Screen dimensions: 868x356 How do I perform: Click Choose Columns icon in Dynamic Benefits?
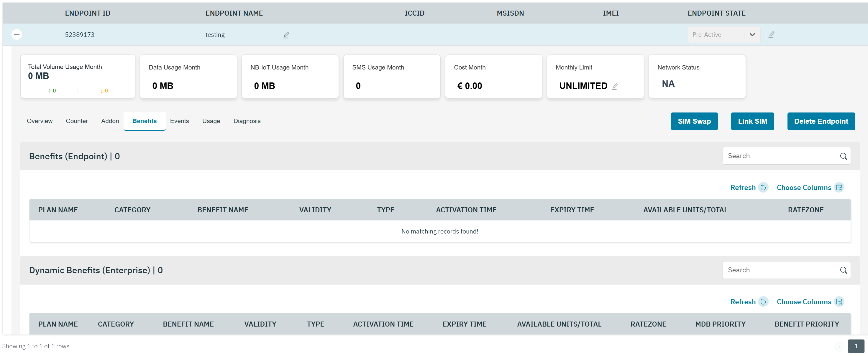pyautogui.click(x=839, y=302)
